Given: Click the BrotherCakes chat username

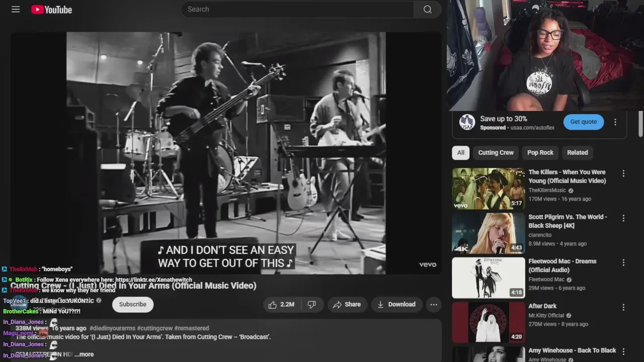Looking at the screenshot, I should [21, 312].
